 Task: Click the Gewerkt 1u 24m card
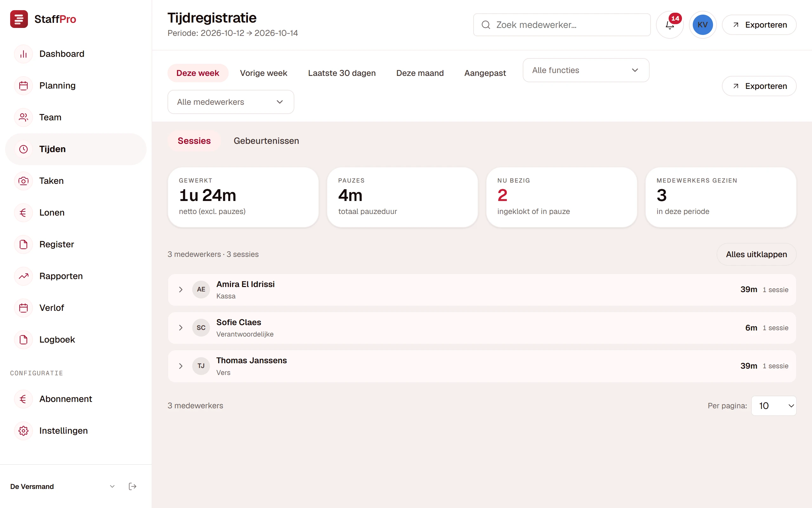click(x=243, y=197)
